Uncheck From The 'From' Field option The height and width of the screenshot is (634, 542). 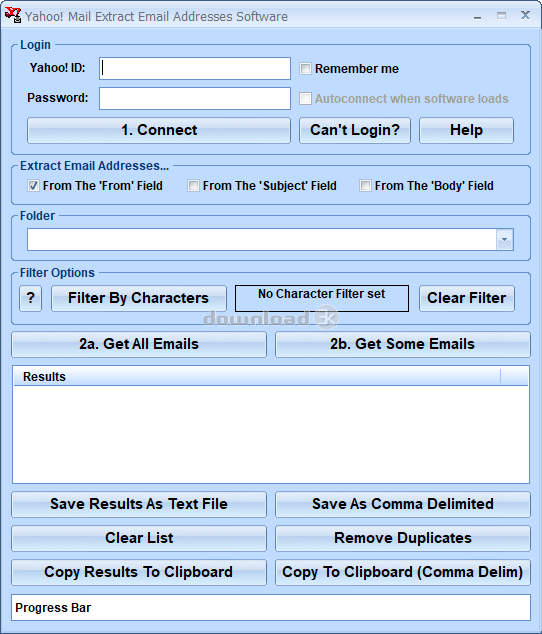click(34, 186)
